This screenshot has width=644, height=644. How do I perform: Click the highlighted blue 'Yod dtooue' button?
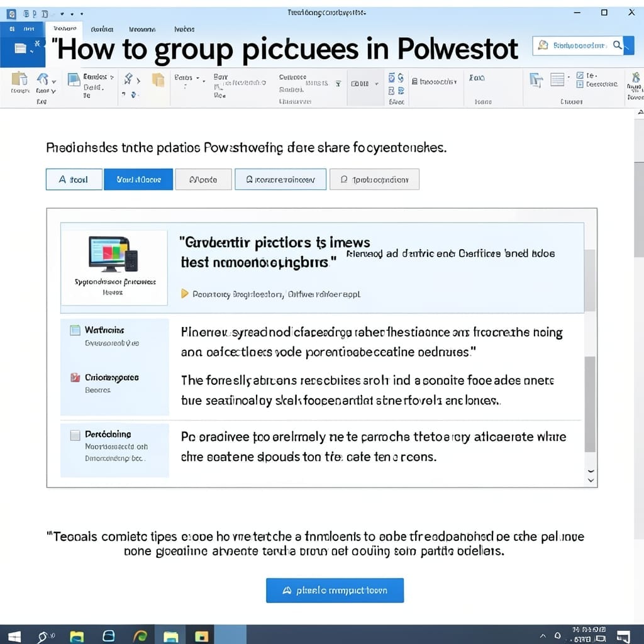tap(138, 179)
